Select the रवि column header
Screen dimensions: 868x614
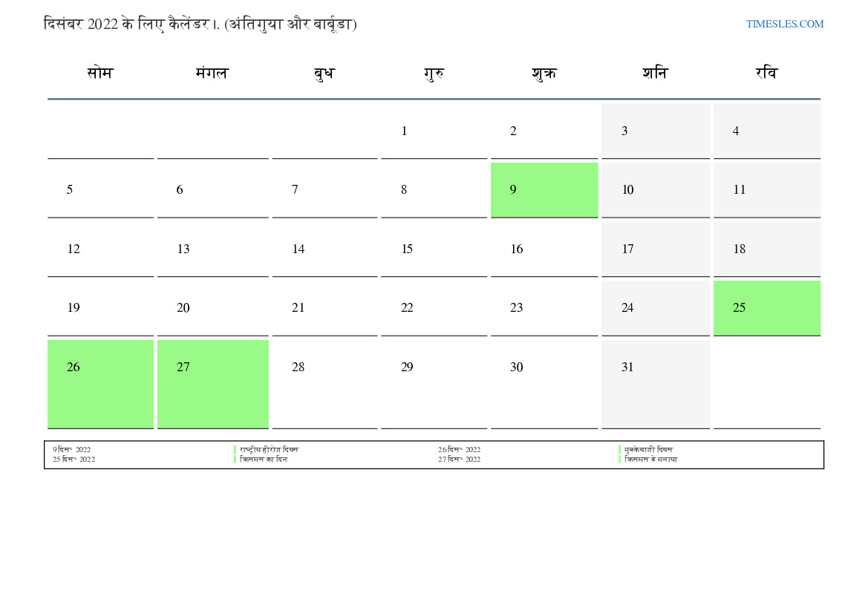click(x=766, y=74)
